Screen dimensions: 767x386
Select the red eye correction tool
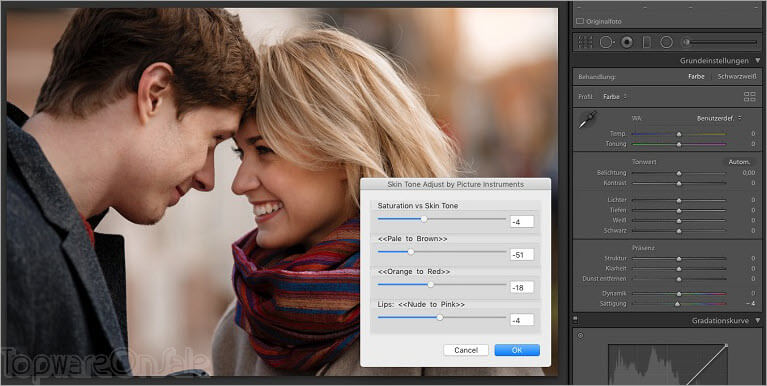(x=627, y=42)
